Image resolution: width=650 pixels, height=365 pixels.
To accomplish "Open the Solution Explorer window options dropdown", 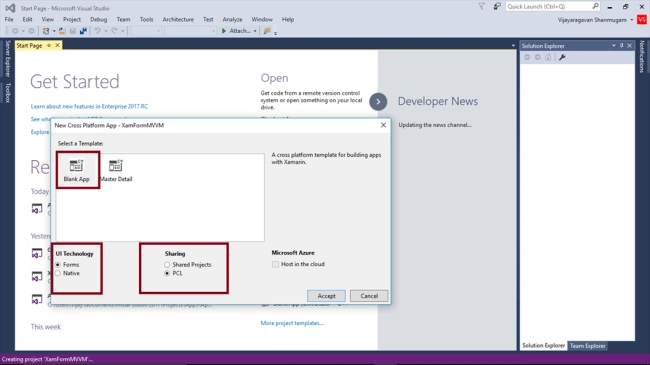I will pyautogui.click(x=614, y=46).
